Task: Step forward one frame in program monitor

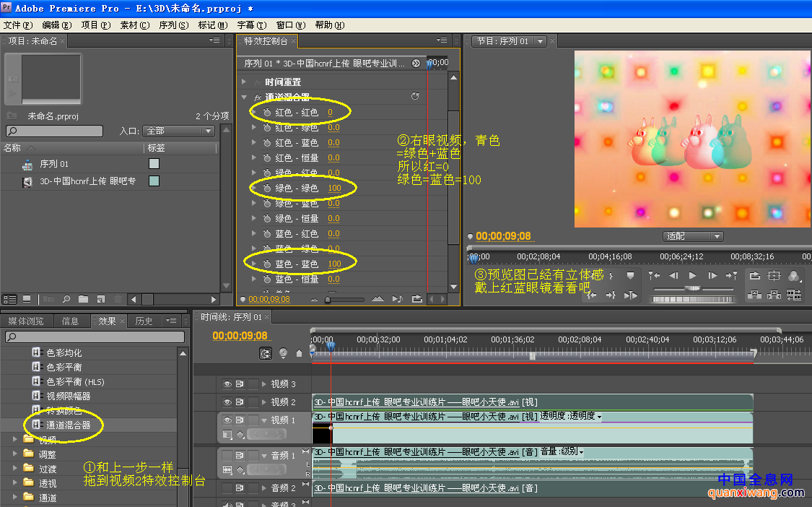Action: point(712,276)
